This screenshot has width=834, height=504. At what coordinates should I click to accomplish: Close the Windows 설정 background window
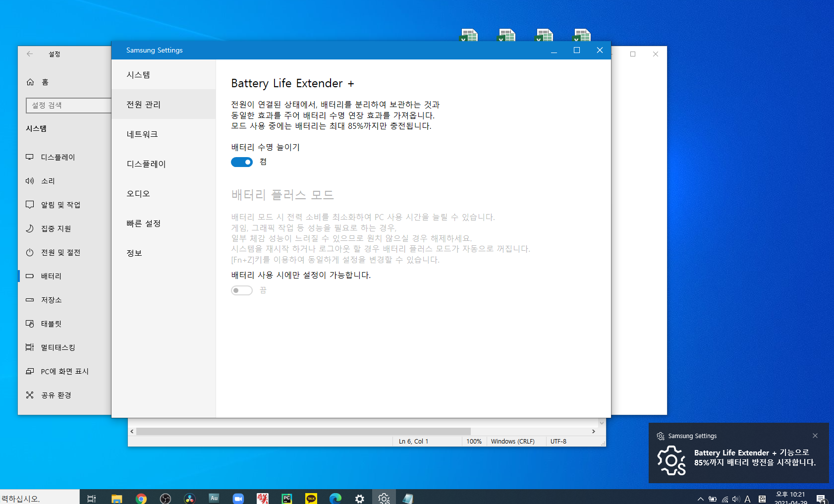click(656, 54)
